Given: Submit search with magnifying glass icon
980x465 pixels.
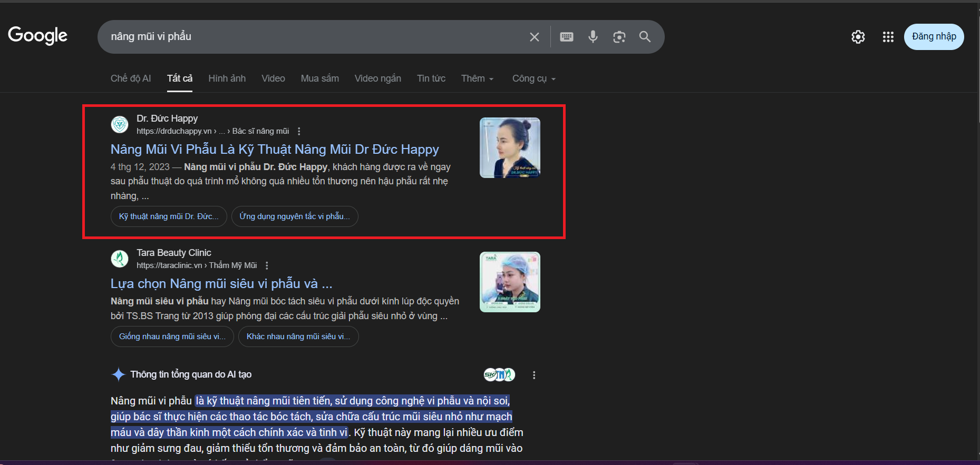Looking at the screenshot, I should [645, 37].
